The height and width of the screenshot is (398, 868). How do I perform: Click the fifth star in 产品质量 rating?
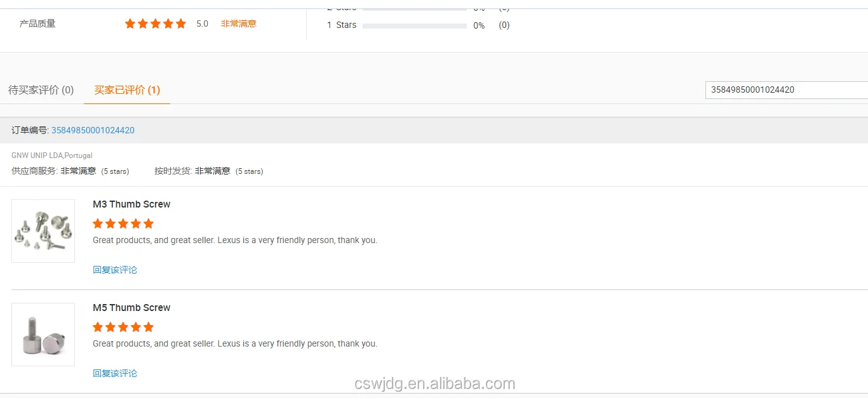pyautogui.click(x=181, y=23)
